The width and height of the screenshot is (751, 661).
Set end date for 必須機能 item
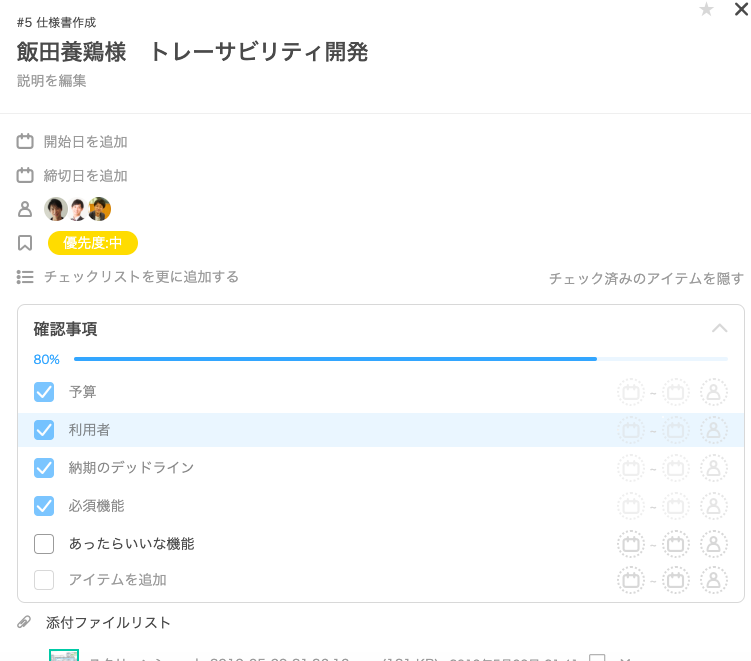[676, 506]
